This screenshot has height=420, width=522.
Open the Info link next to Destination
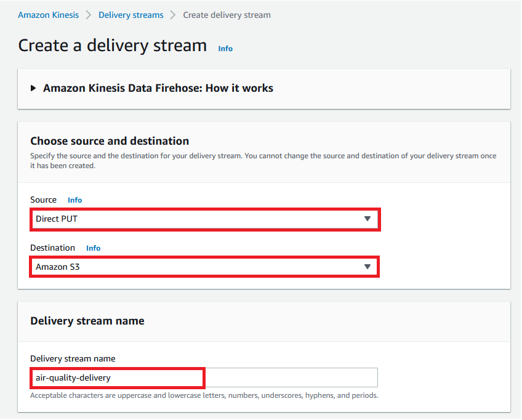[x=93, y=248]
